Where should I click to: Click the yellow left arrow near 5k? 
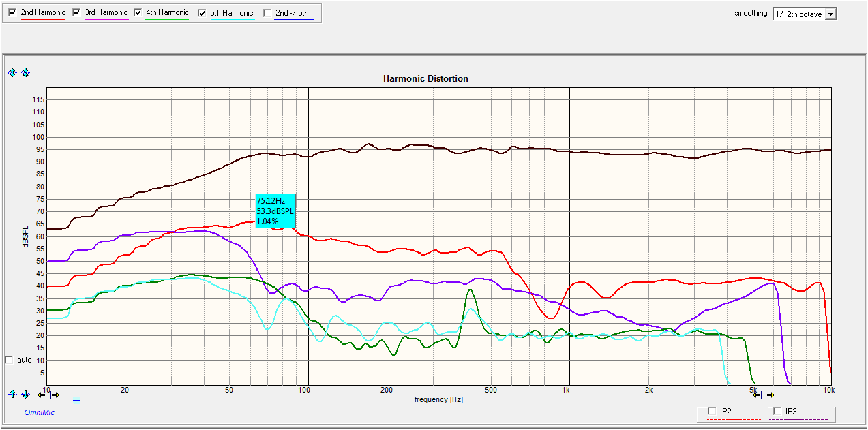tap(757, 395)
